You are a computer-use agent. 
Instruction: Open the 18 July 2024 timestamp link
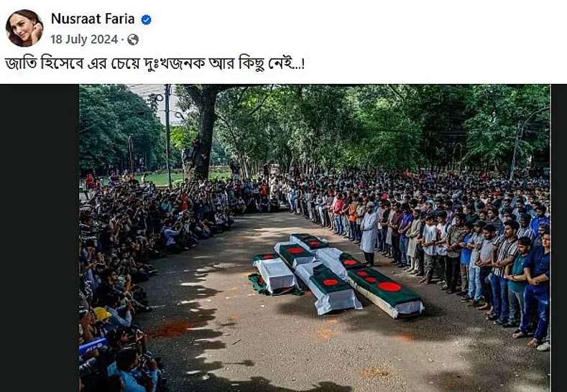click(x=84, y=39)
